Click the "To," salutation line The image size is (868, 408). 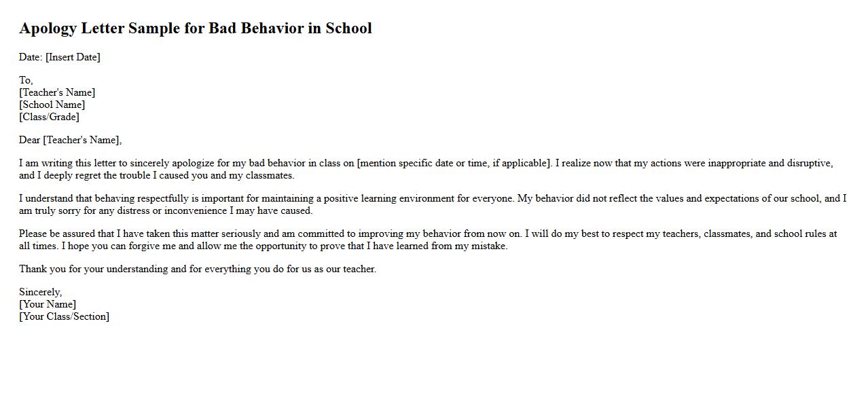tap(26, 80)
